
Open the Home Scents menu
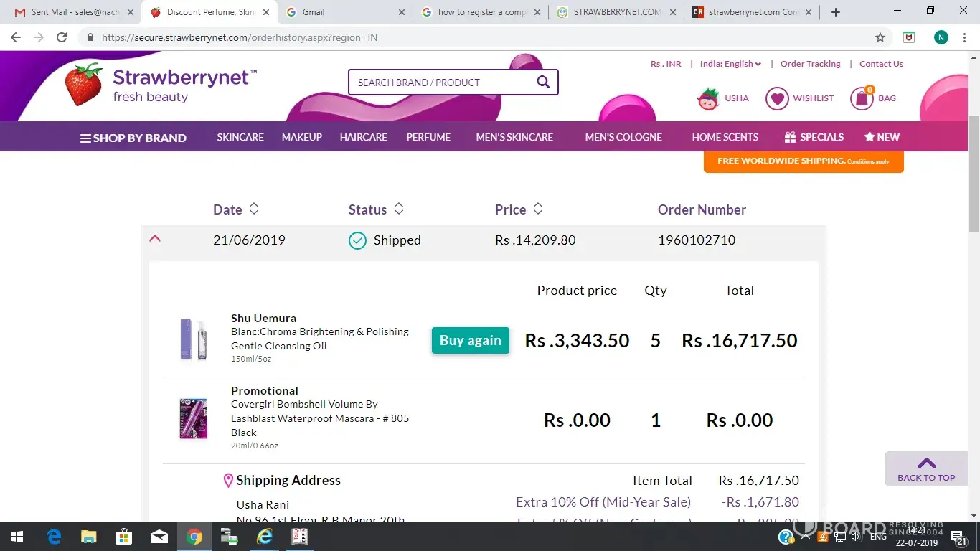[x=725, y=137]
